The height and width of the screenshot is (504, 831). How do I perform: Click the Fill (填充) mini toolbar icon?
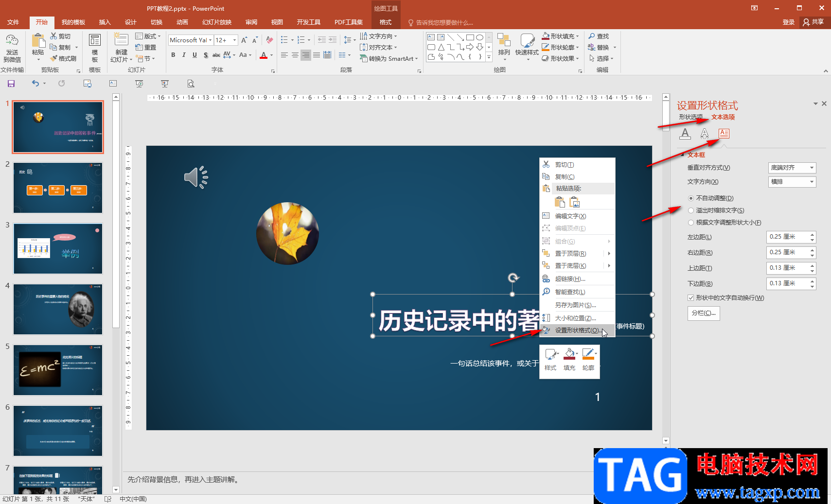tap(569, 360)
